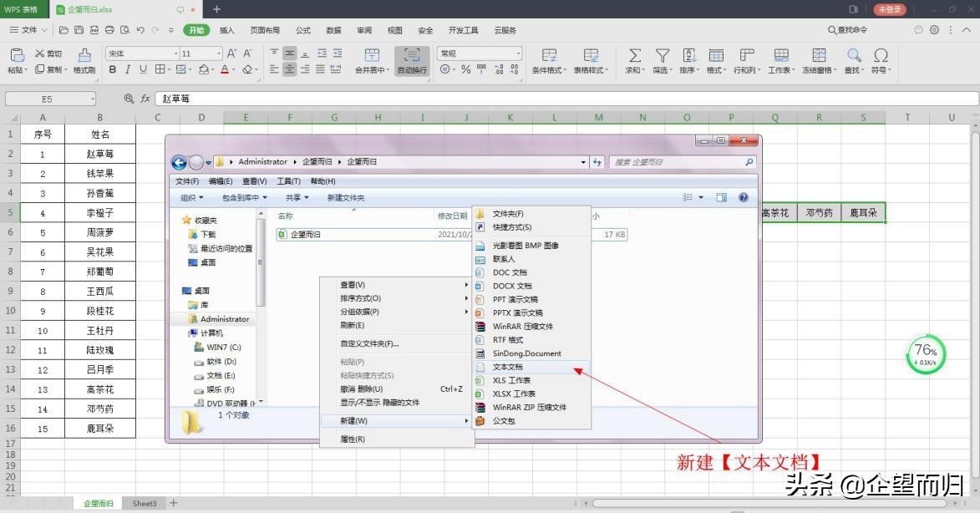Click the Explorer preview pane icon
The height and width of the screenshot is (513, 980).
coord(721,197)
